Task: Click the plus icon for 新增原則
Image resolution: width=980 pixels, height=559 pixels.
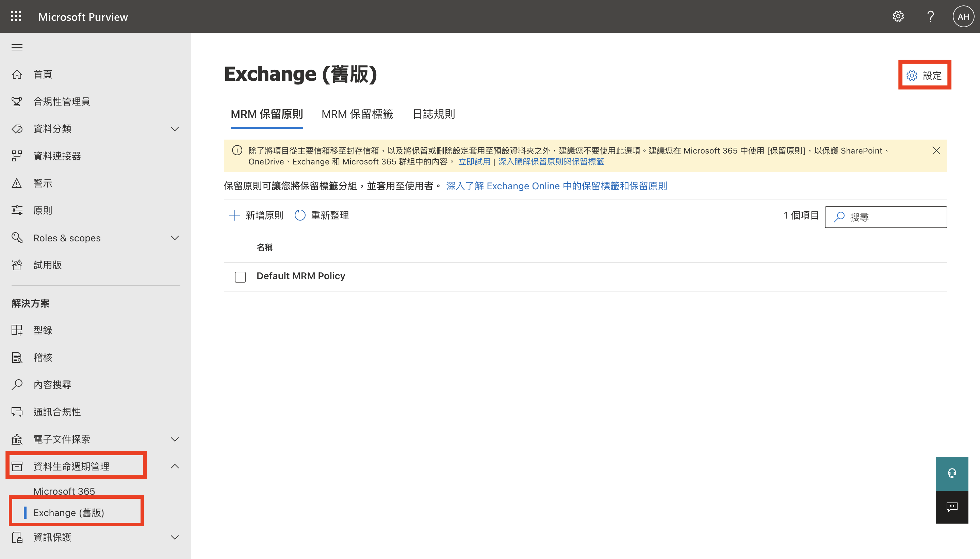Action: (x=234, y=215)
